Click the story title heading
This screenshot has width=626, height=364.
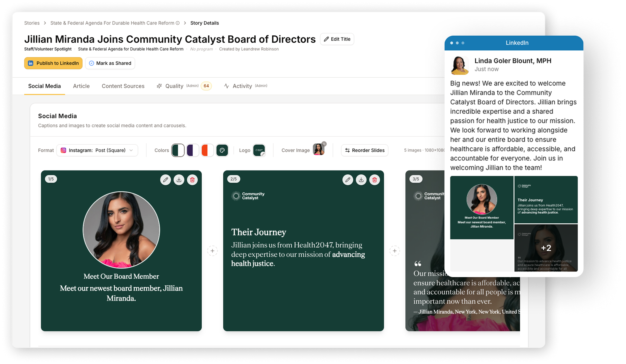coord(170,39)
